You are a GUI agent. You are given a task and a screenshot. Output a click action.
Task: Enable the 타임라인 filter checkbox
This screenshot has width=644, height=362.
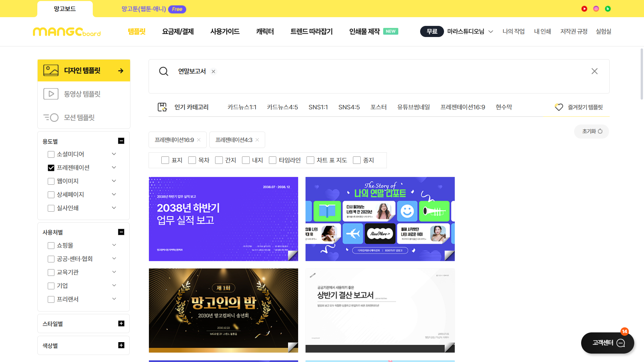pyautogui.click(x=273, y=160)
